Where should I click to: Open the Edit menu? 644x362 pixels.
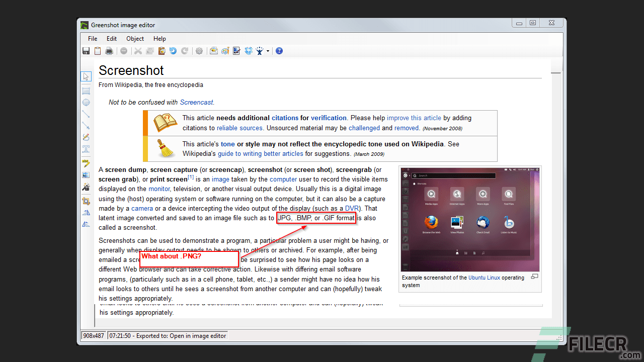pos(112,39)
